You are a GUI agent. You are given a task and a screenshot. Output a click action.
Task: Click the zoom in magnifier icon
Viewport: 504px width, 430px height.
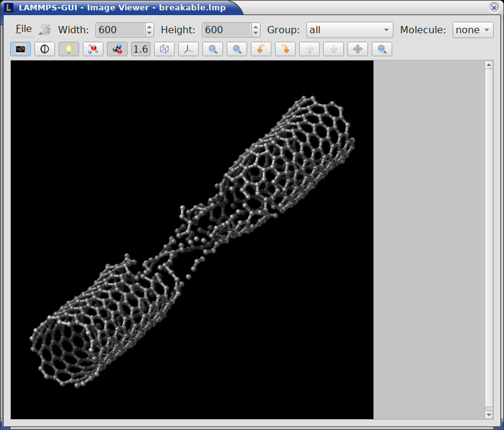click(213, 49)
